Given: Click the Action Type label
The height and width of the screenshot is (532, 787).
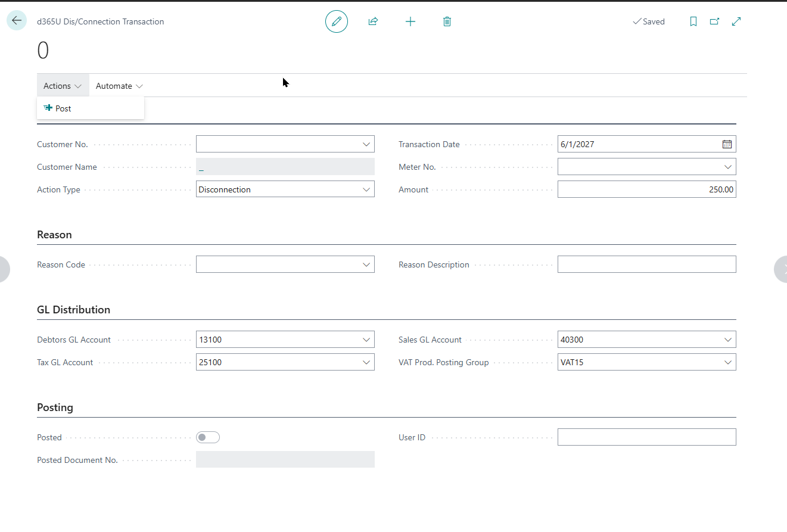Looking at the screenshot, I should pyautogui.click(x=58, y=189).
